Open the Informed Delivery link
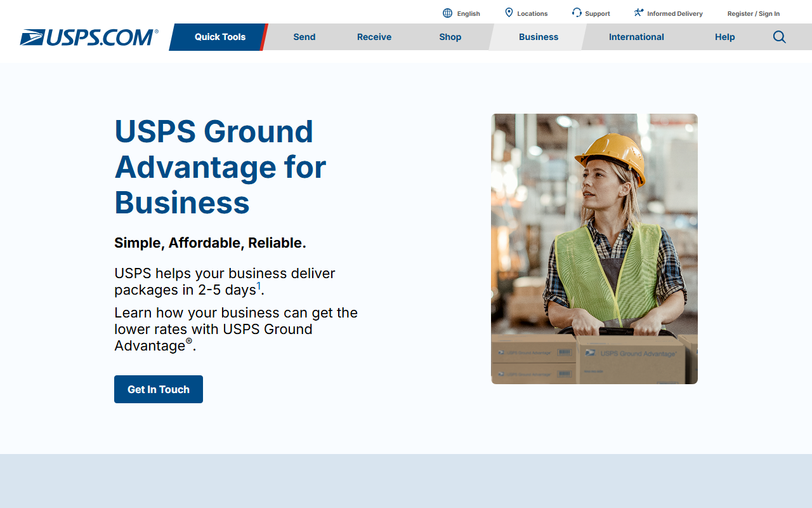Image resolution: width=812 pixels, height=508 pixels. 675,14
